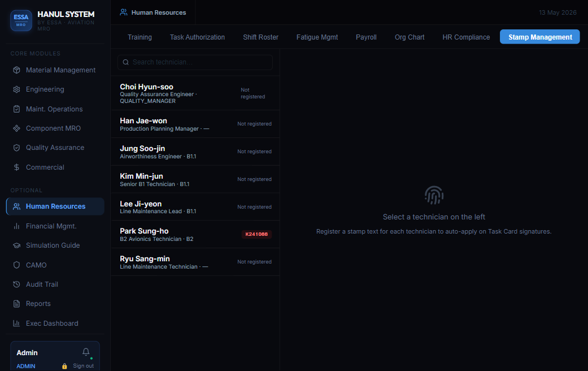Image resolution: width=588 pixels, height=371 pixels.
Task: Click the search magnifier icon
Action: coord(126,62)
